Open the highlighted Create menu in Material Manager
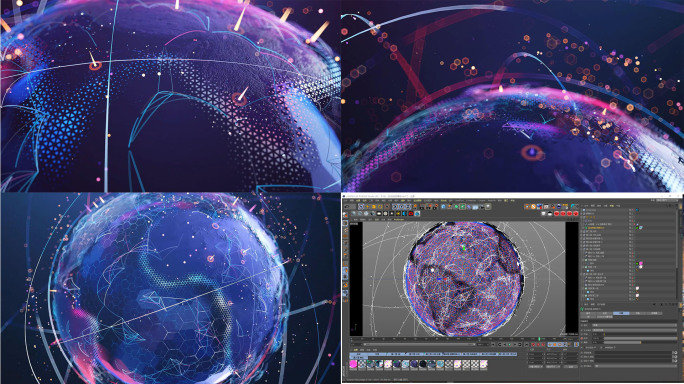Viewport: 684px width, 384px height. click(356, 350)
